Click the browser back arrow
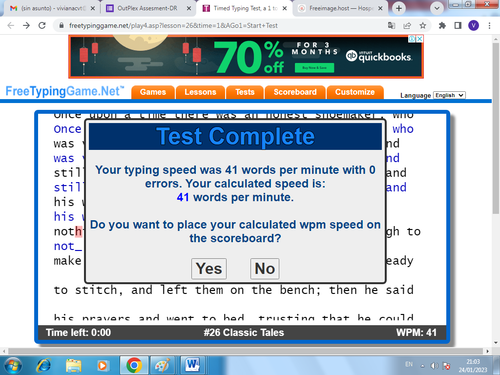500x375 pixels. point(11,26)
